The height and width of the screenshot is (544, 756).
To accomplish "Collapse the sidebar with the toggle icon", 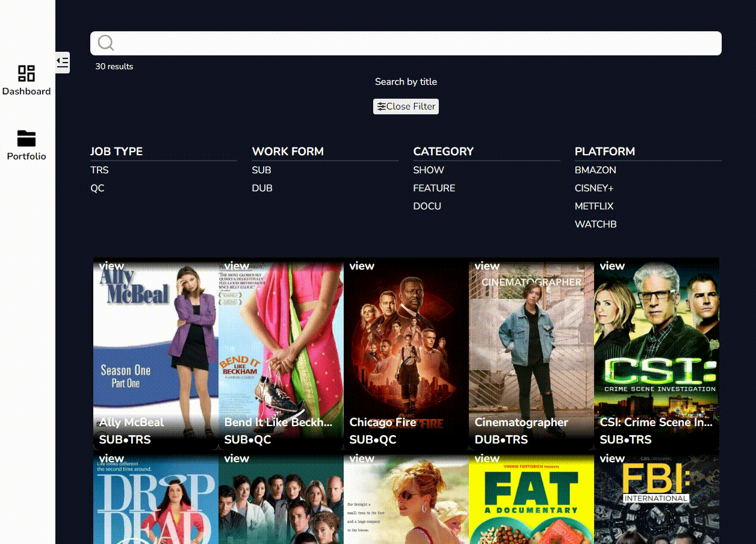I will coord(63,62).
